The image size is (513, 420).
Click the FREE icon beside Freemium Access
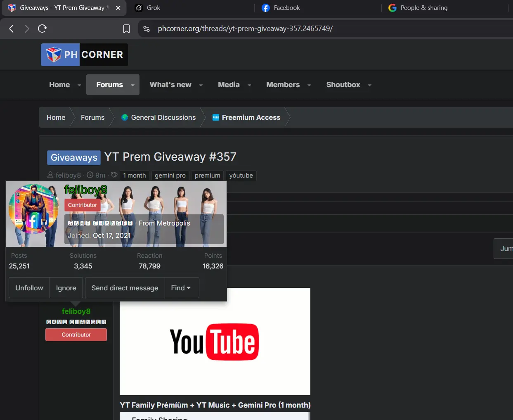[216, 118]
